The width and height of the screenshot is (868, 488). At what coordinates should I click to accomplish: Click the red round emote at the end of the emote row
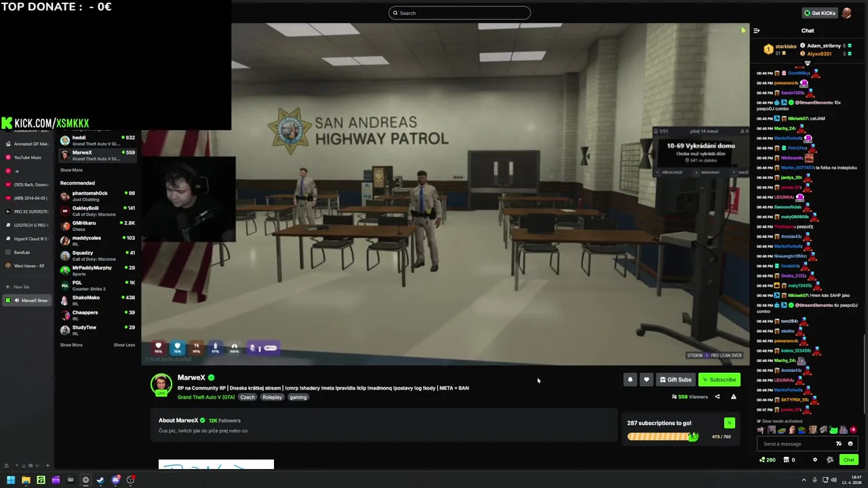click(853, 430)
